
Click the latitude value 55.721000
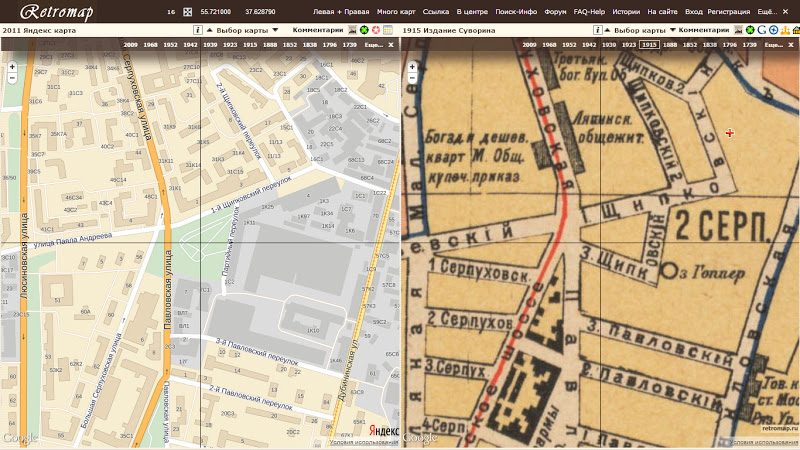click(x=215, y=11)
